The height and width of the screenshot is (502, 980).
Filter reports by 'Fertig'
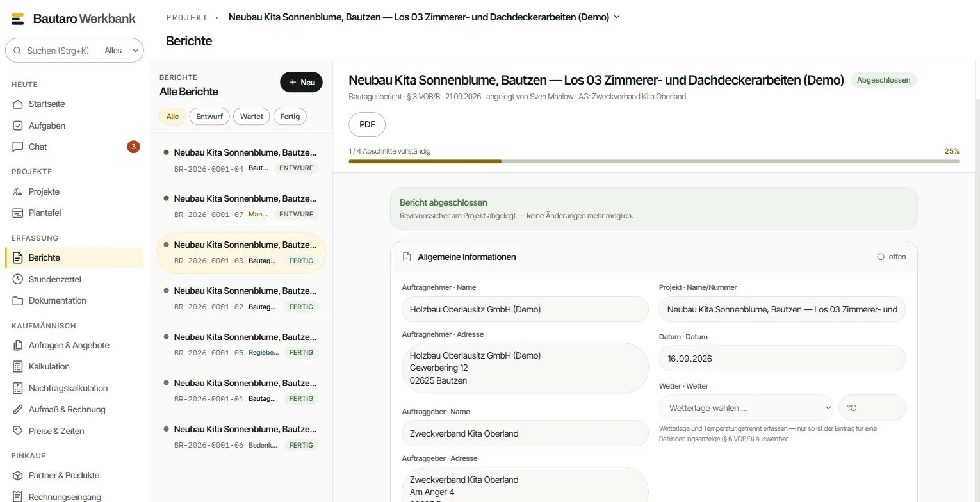290,117
